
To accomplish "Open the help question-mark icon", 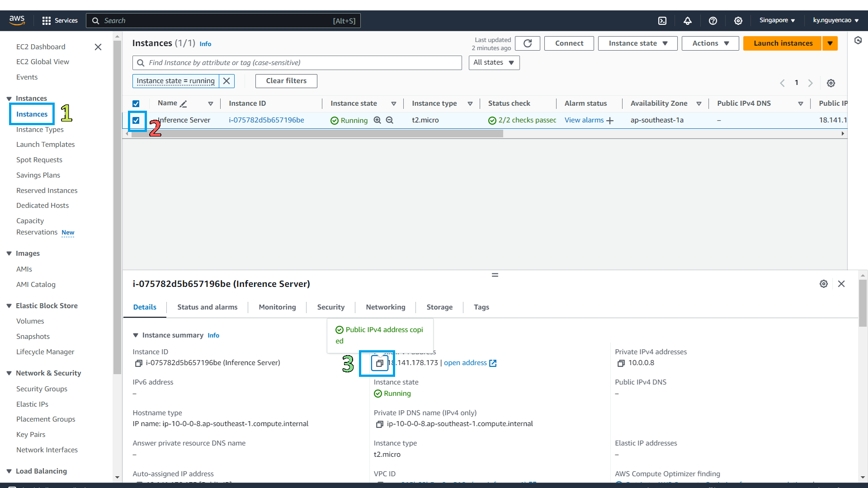I will coord(713,20).
